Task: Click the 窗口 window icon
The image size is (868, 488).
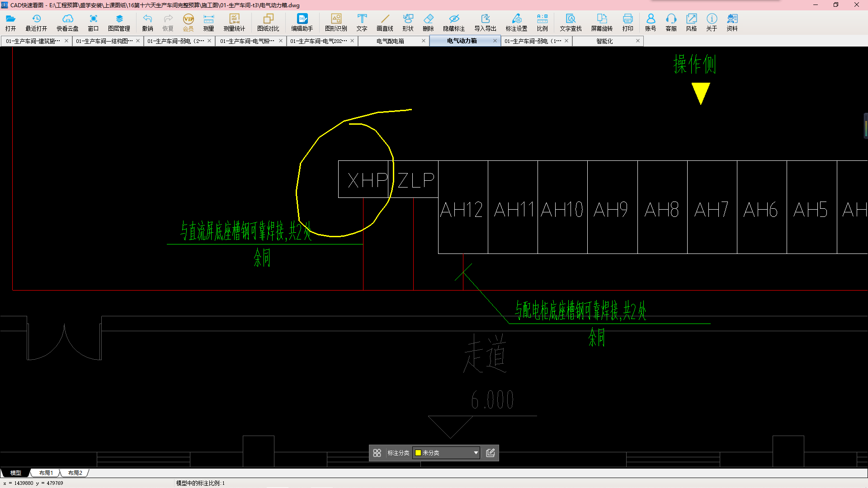Action: coord(93,22)
